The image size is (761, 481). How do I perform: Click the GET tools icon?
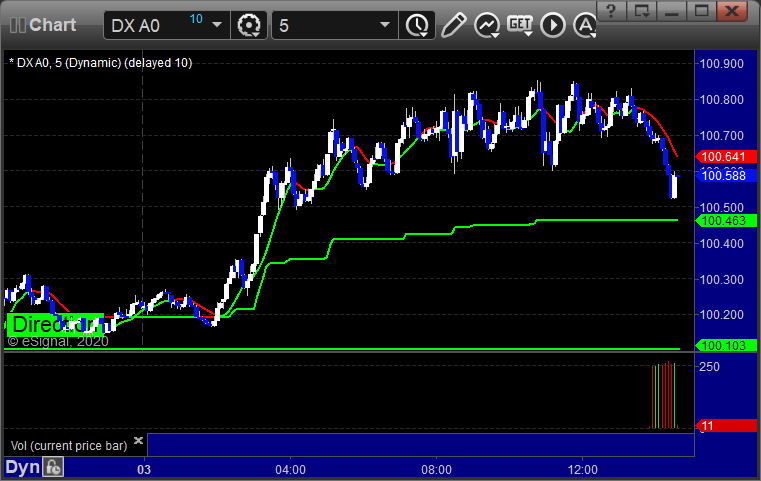point(519,23)
